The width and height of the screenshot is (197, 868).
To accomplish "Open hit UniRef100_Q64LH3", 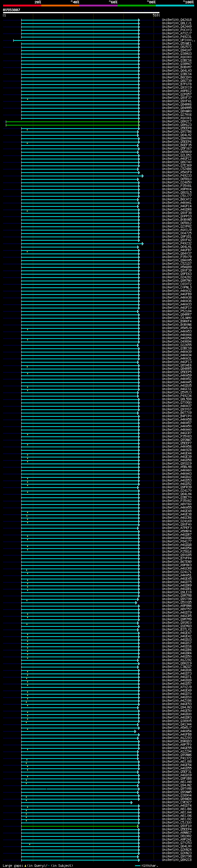I will (x=176, y=71).
